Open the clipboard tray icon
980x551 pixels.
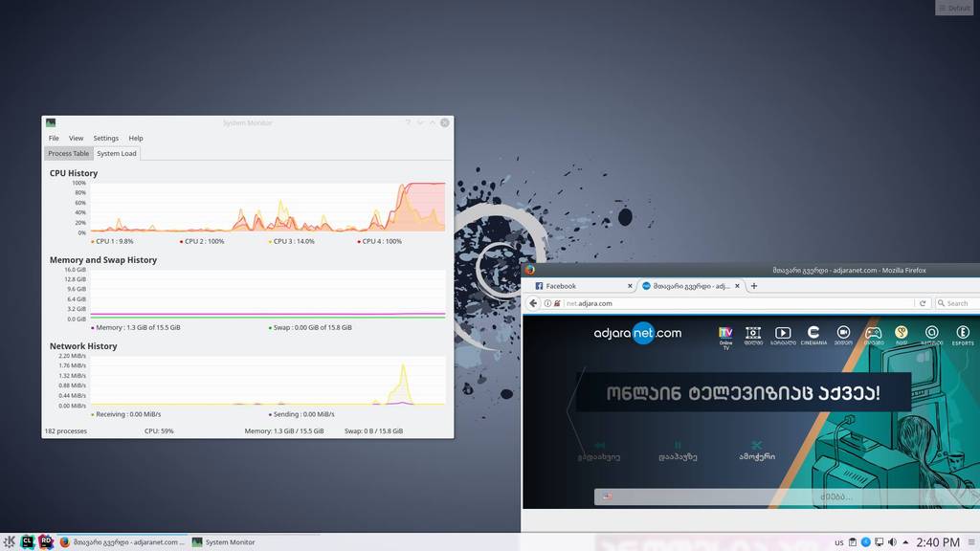(x=853, y=542)
